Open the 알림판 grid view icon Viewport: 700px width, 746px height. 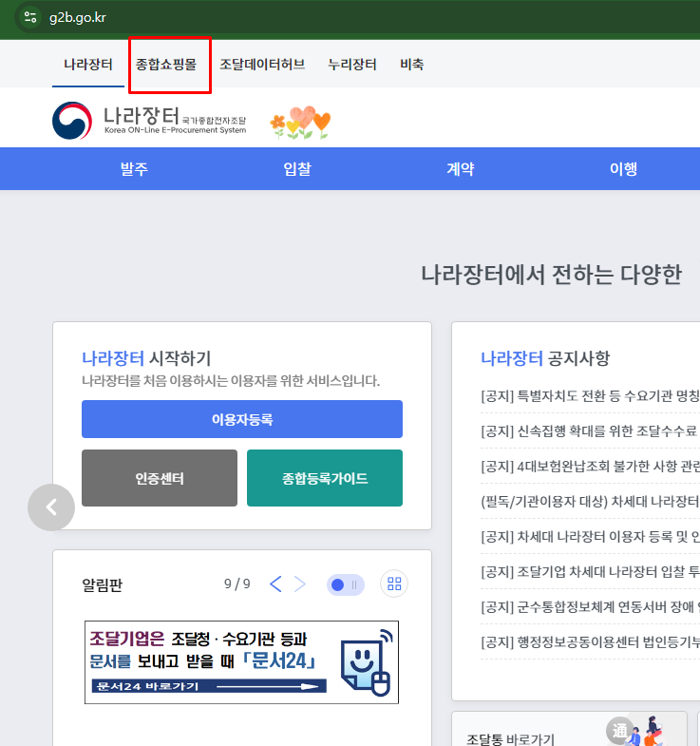pyautogui.click(x=394, y=583)
